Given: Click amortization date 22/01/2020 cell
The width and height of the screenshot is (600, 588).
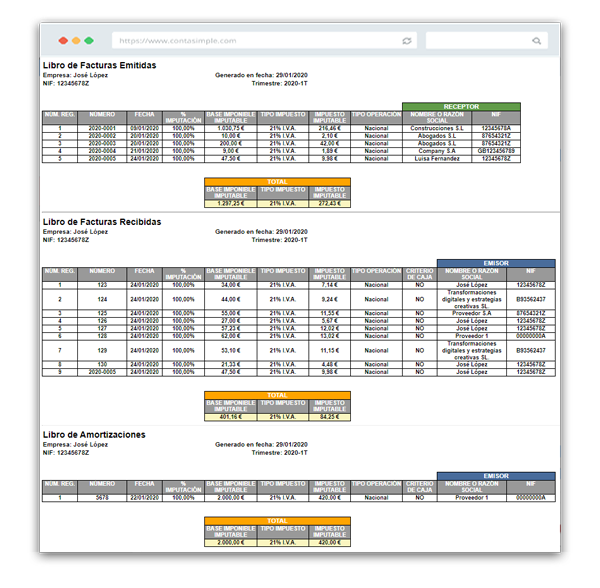Looking at the screenshot, I should click(145, 498).
